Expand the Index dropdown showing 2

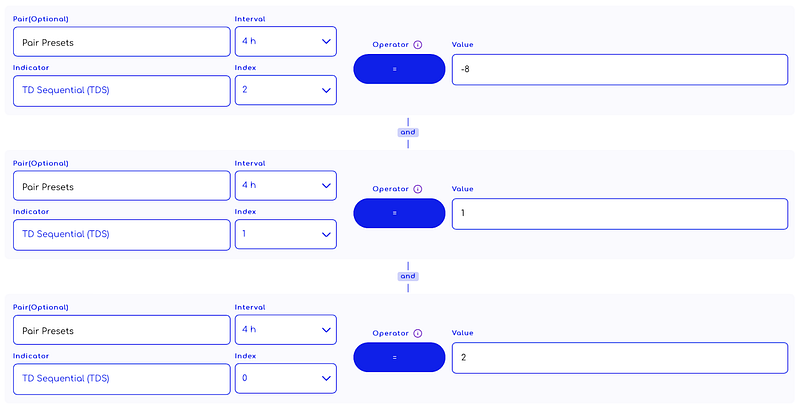click(x=285, y=90)
